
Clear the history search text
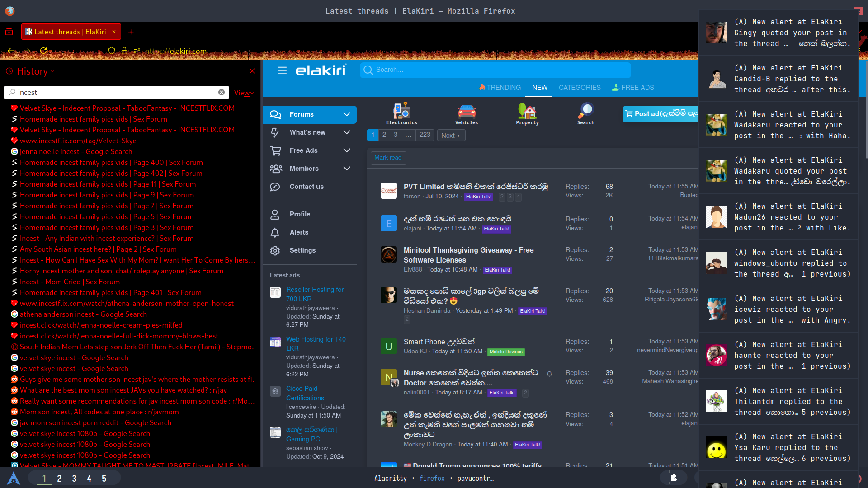click(x=222, y=92)
